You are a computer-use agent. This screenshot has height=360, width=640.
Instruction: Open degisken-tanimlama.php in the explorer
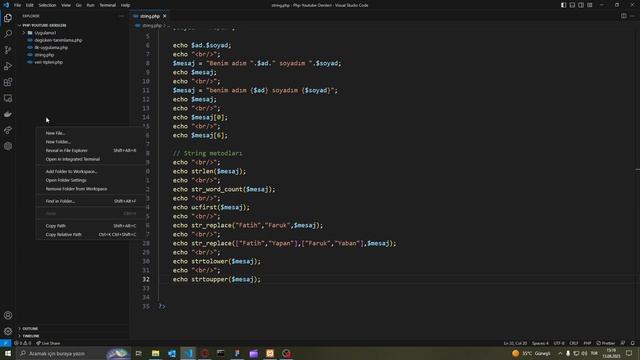(58, 40)
